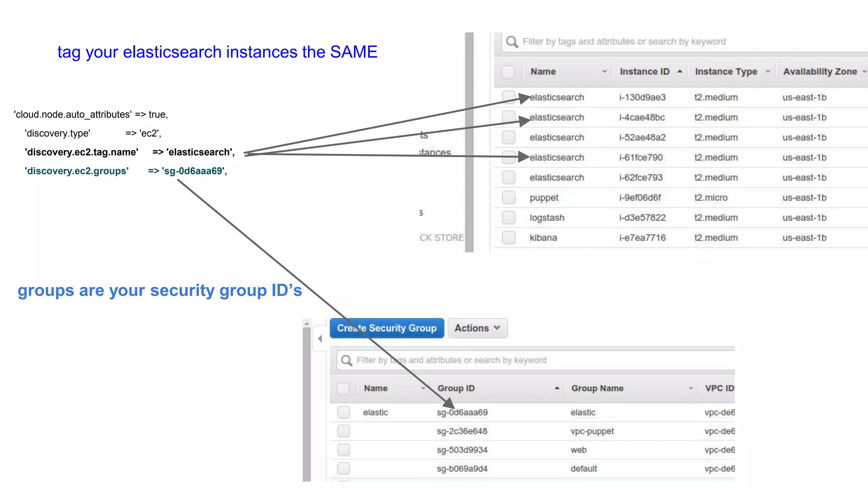Click the instances Name column header
The width and height of the screenshot is (868, 488).
coord(543,72)
